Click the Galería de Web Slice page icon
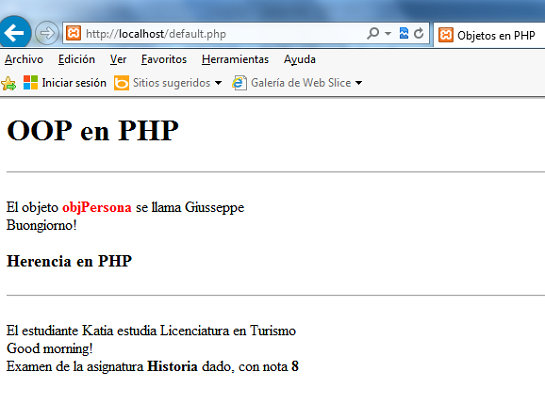The width and height of the screenshot is (545, 404). 239,83
